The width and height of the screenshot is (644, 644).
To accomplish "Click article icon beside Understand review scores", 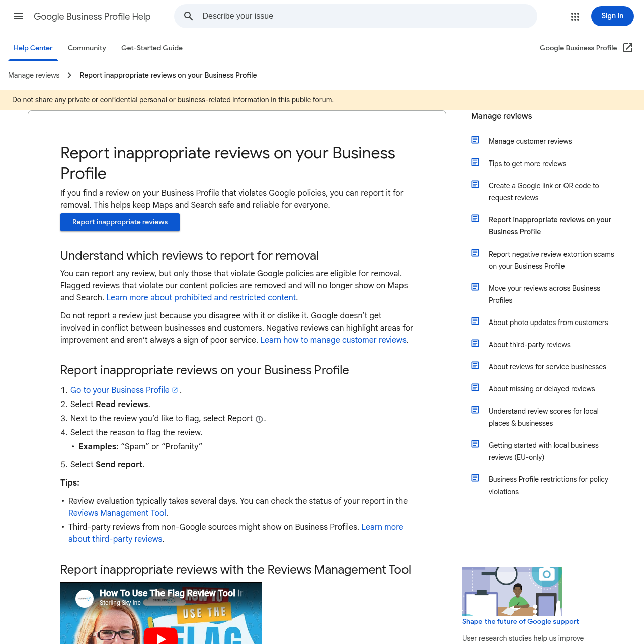I will 475,410.
